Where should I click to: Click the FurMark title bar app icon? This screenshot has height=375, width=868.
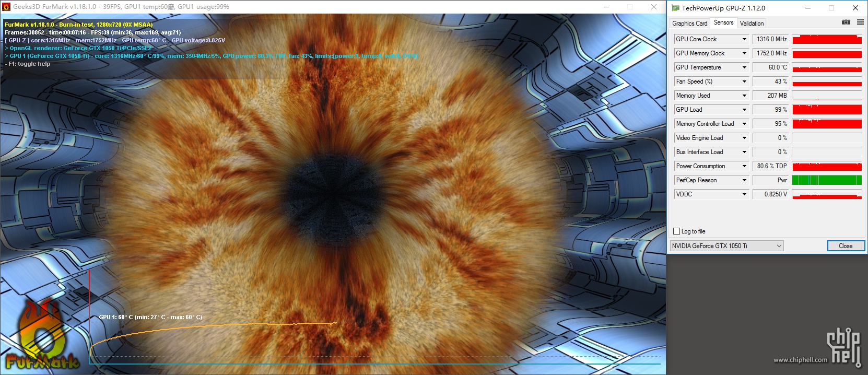(x=6, y=7)
